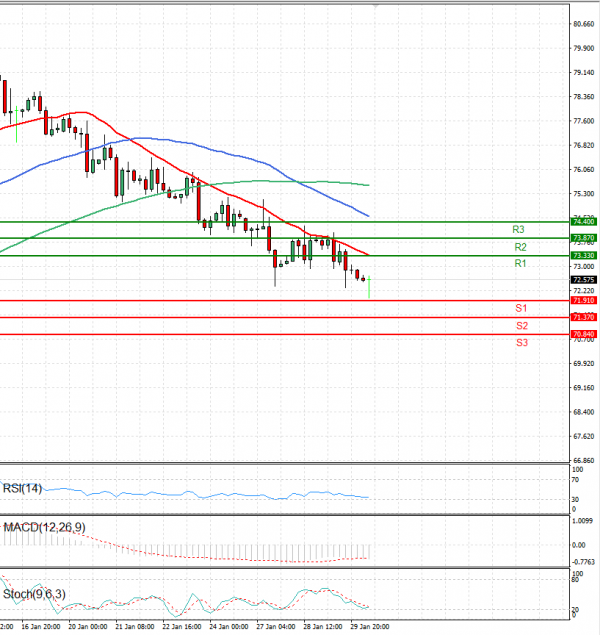Click the 69.160 price axis value
The width and height of the screenshot is (600, 635).
[x=584, y=388]
